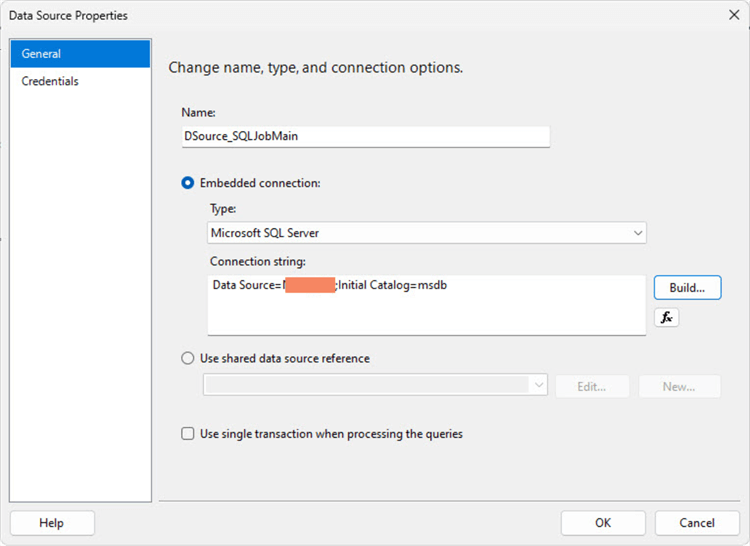
Task: Choose Use shared data source reference option
Action: tap(188, 358)
